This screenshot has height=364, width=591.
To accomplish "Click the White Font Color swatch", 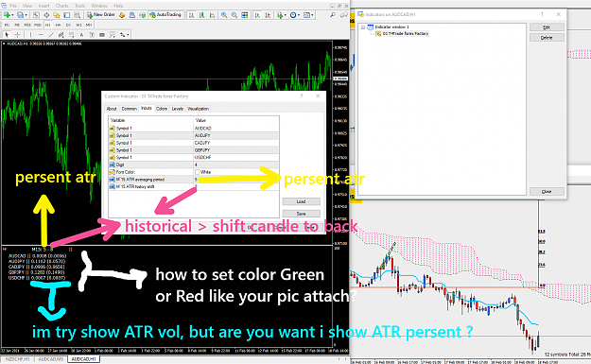I will [197, 172].
